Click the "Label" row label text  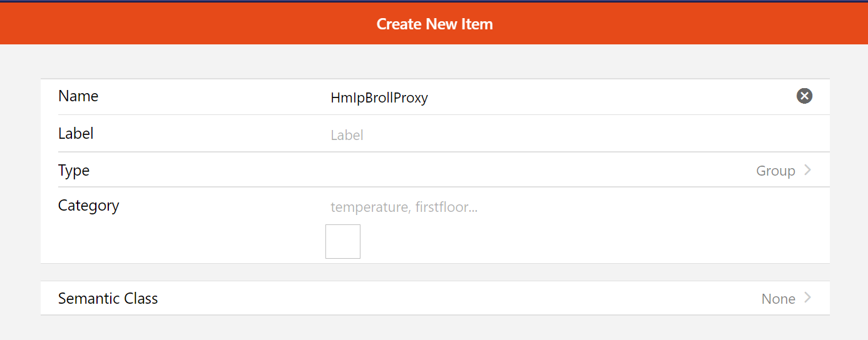pos(76,134)
